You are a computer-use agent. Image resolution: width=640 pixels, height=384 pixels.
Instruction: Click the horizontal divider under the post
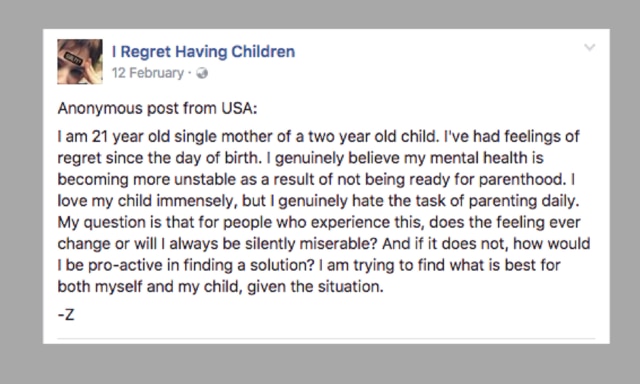(x=326, y=338)
